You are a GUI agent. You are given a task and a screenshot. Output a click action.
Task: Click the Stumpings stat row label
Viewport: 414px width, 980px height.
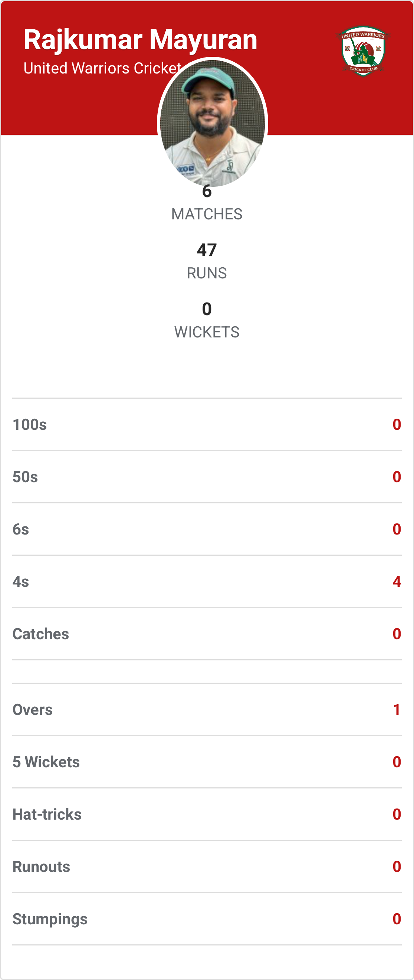[50, 919]
